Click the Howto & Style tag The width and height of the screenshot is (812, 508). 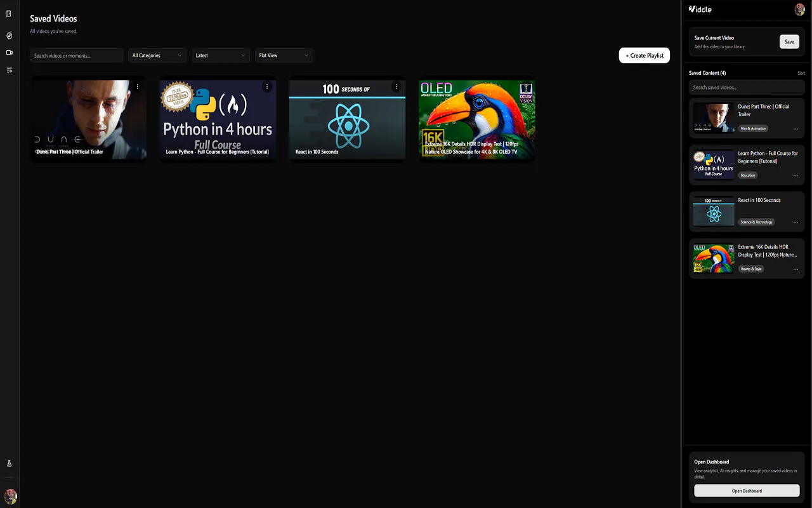(751, 269)
